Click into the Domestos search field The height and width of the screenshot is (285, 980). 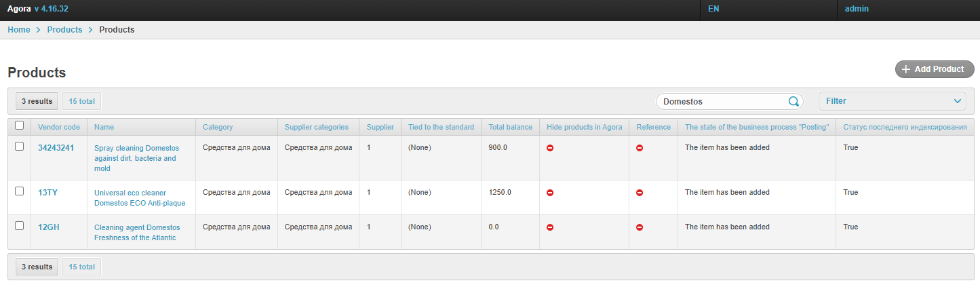click(722, 102)
